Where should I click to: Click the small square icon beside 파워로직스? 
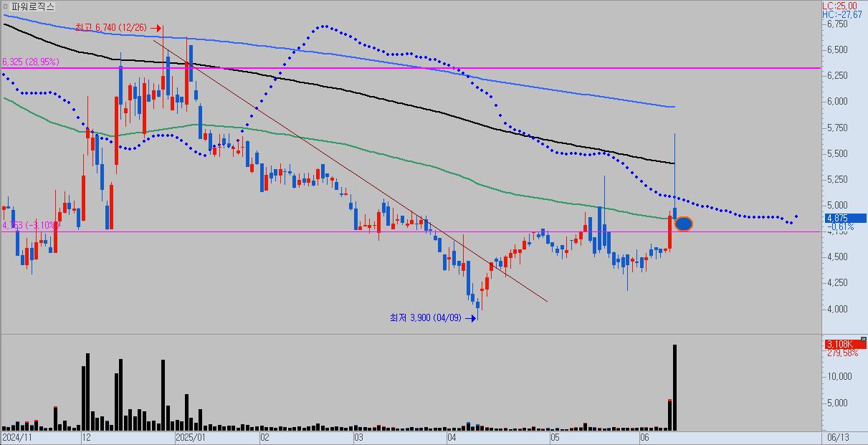pyautogui.click(x=6, y=6)
